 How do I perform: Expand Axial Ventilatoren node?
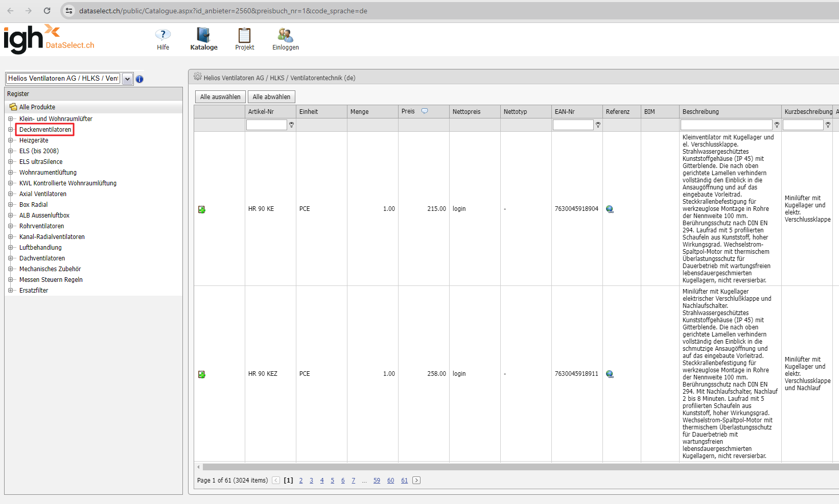tap(10, 194)
